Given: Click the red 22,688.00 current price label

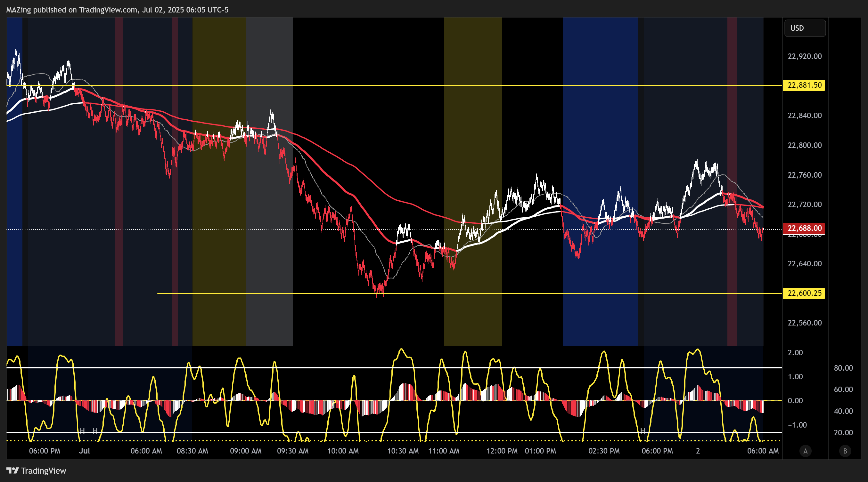Looking at the screenshot, I should coord(804,228).
